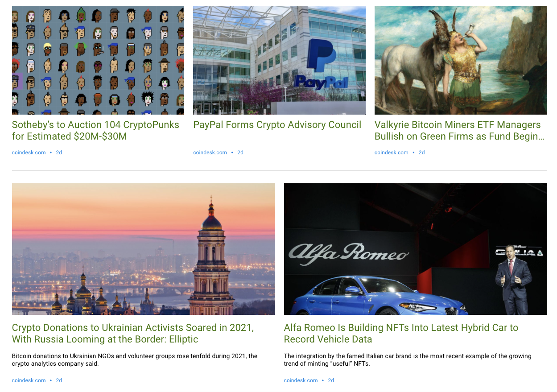Open Alfa Romeo Is Building NFTs headline
Viewport: 557px width, 392px height.
tap(401, 333)
